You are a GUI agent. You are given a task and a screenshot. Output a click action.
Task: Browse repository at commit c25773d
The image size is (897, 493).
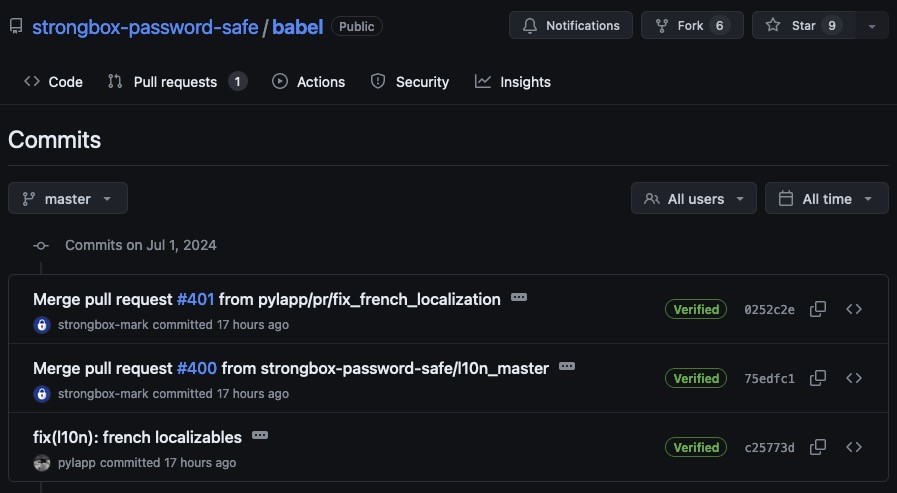tap(854, 447)
